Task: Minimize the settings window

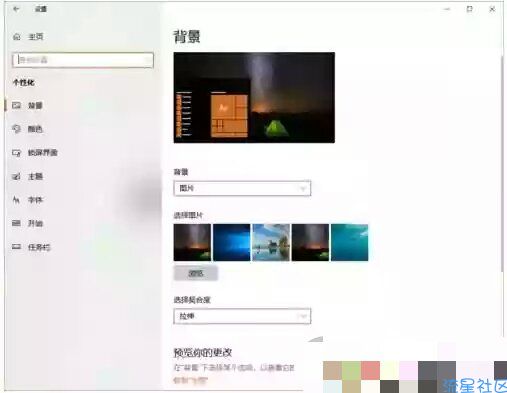Action: pyautogui.click(x=447, y=9)
